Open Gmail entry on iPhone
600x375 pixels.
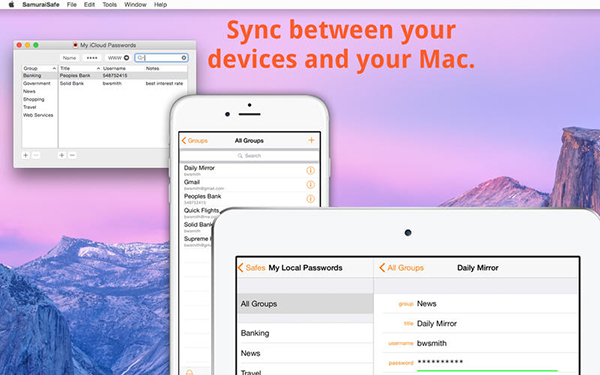point(249,184)
